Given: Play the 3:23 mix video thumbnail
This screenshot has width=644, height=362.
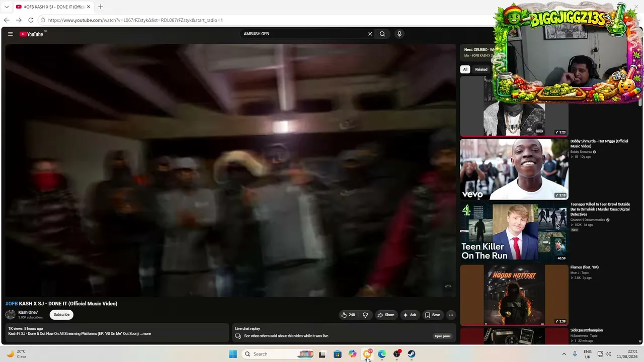Looking at the screenshot, I should [x=514, y=106].
